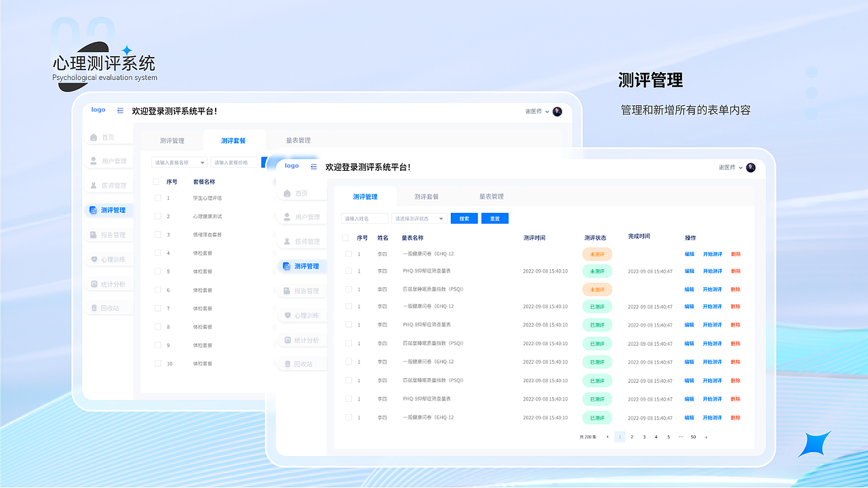
Task: Select the heart icon for 心理训练
Action: pyautogui.click(x=288, y=314)
